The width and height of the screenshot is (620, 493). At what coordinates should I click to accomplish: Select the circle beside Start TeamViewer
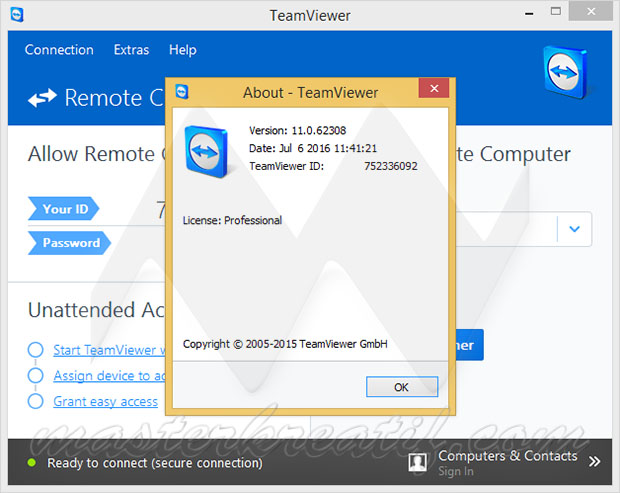click(36, 349)
